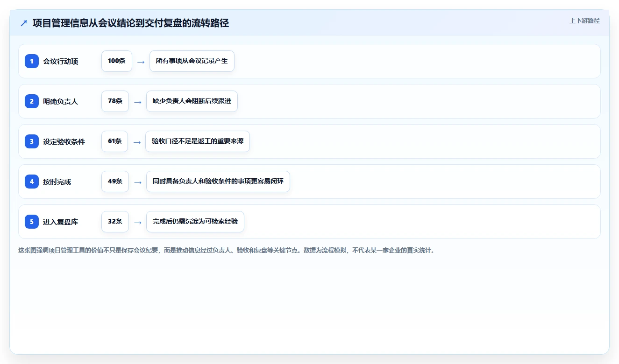
Task: Click the 49条 count chip
Action: point(115,182)
